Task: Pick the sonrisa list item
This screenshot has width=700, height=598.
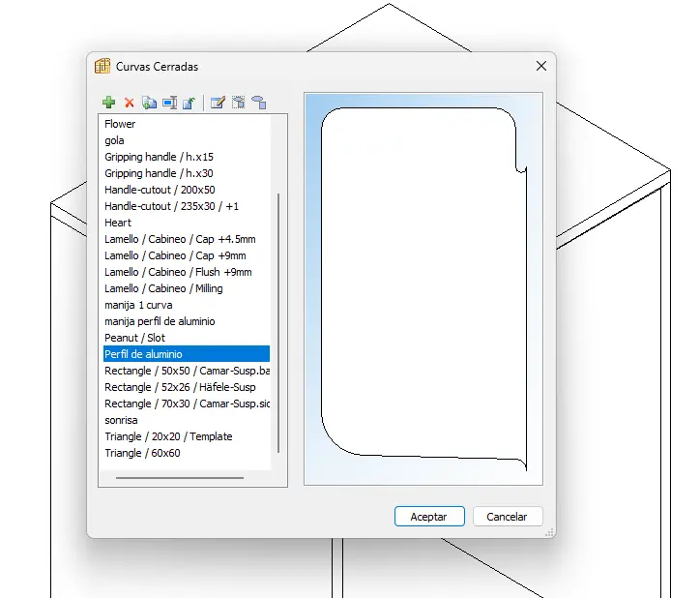Action: [122, 420]
